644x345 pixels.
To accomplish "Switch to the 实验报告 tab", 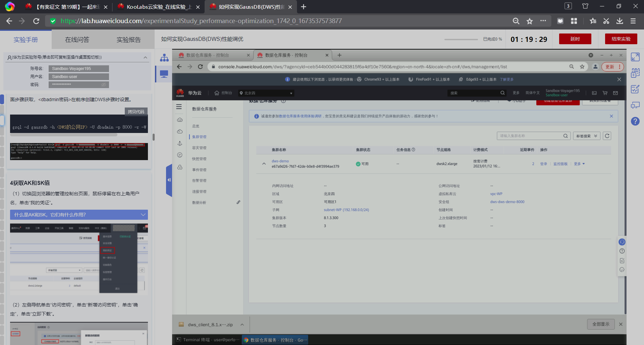I will click(129, 40).
